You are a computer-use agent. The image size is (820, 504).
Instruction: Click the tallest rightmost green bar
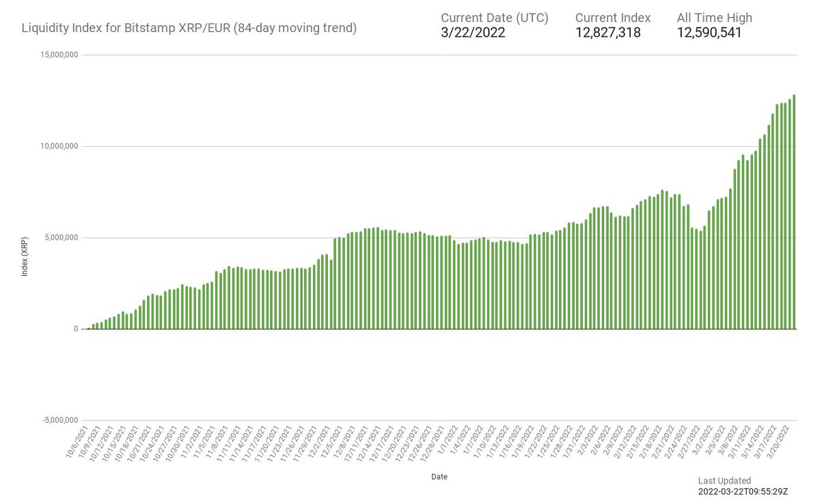click(x=794, y=212)
